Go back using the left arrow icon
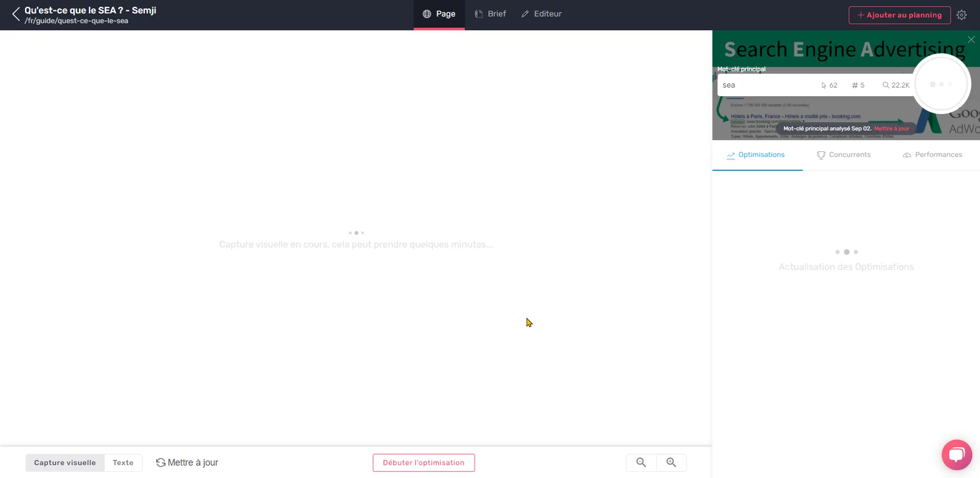This screenshot has width=980, height=478. click(15, 14)
